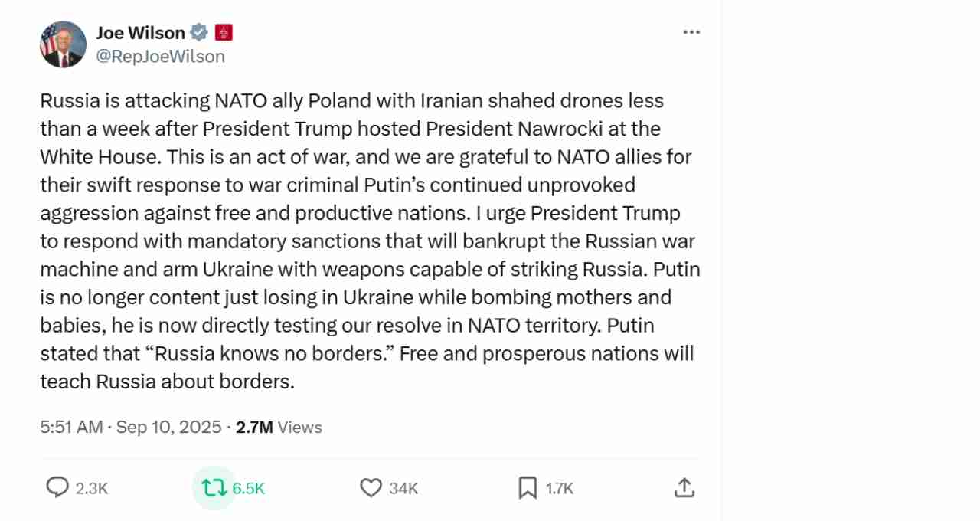
Task: Click the tweet text starting "Russia is attacking"
Action: pyautogui.click(x=370, y=241)
